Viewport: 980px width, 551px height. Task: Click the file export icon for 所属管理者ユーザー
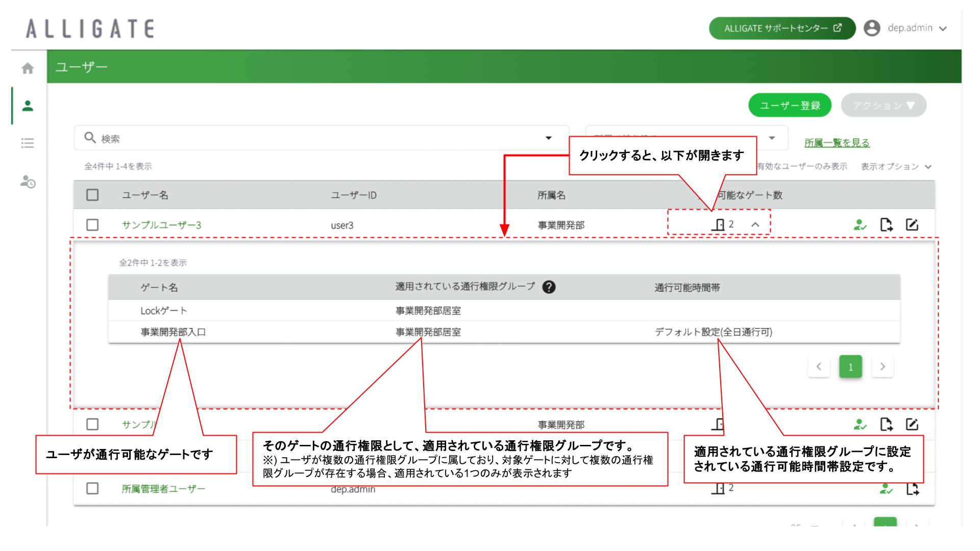[x=912, y=489]
